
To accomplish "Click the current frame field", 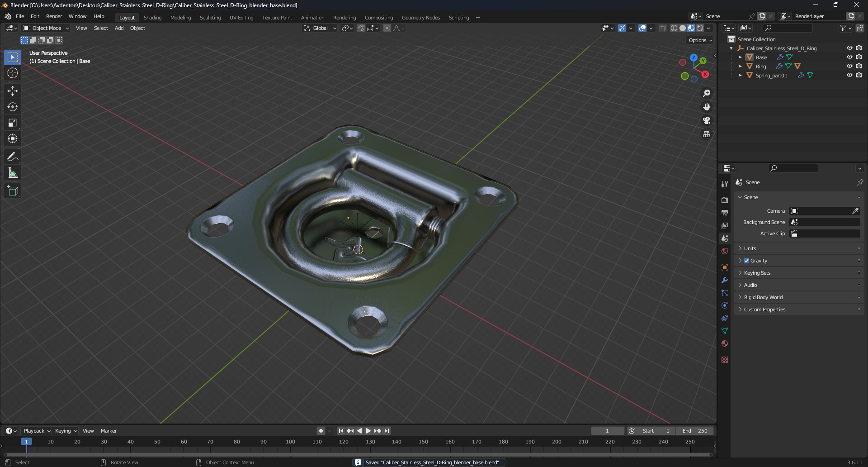I will 608,431.
